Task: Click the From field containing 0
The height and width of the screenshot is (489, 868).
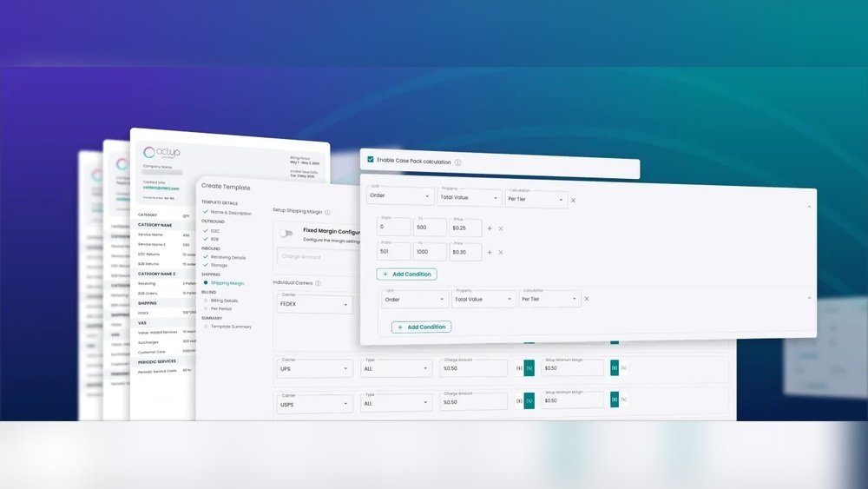Action: [x=393, y=227]
